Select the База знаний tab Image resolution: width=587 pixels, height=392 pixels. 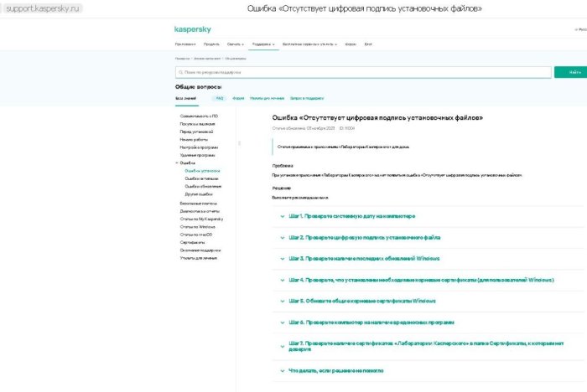(x=186, y=98)
